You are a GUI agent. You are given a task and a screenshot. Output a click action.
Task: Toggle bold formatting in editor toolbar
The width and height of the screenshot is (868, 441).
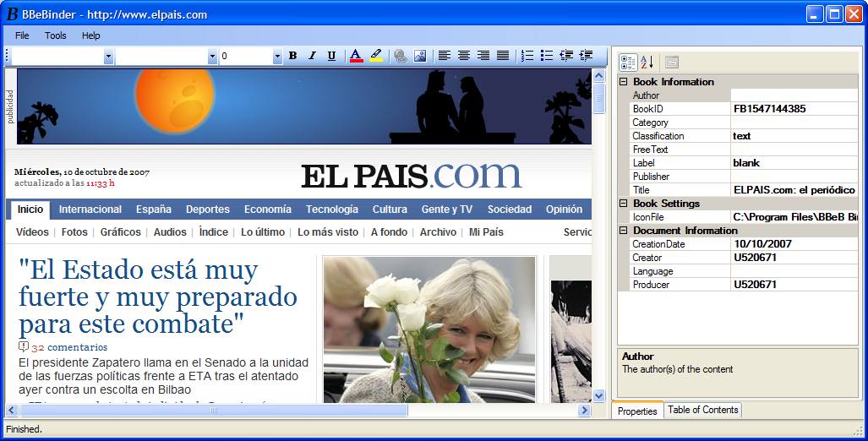292,55
